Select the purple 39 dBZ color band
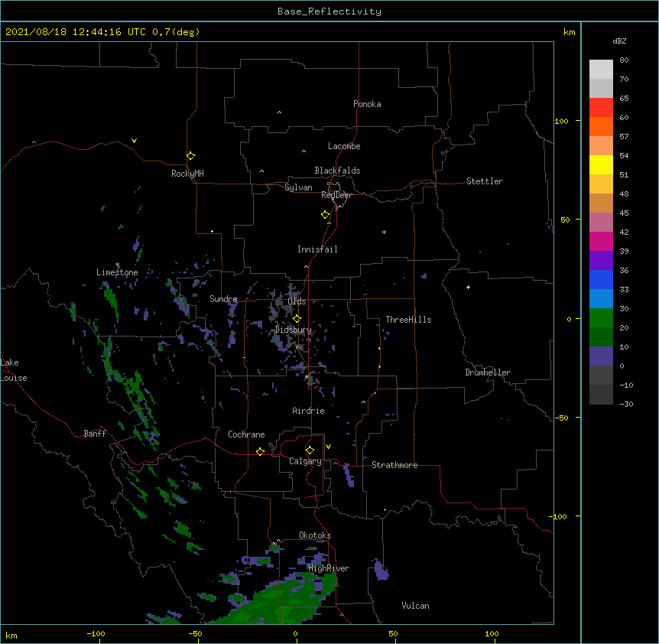 601,260
